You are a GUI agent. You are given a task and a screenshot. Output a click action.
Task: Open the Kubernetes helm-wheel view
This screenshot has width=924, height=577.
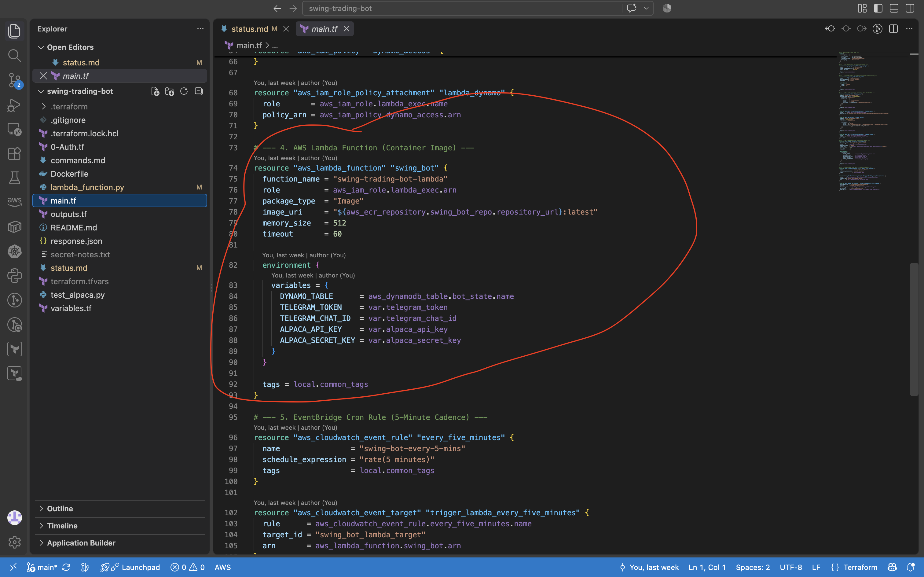(x=14, y=251)
